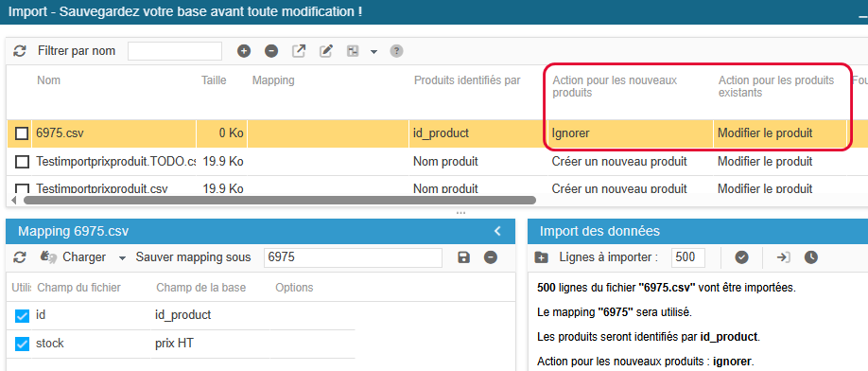868x371 pixels.
Task: Click the Champ de la base column header
Action: point(201,288)
